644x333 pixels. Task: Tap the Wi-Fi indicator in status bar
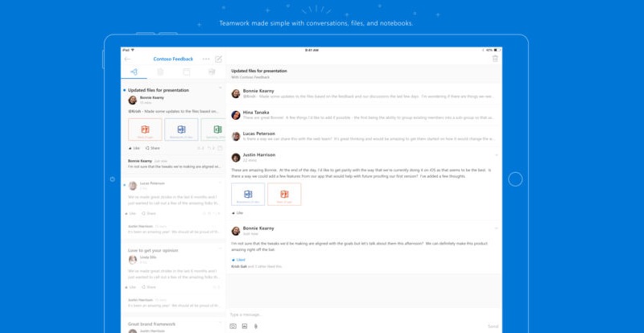133,50
